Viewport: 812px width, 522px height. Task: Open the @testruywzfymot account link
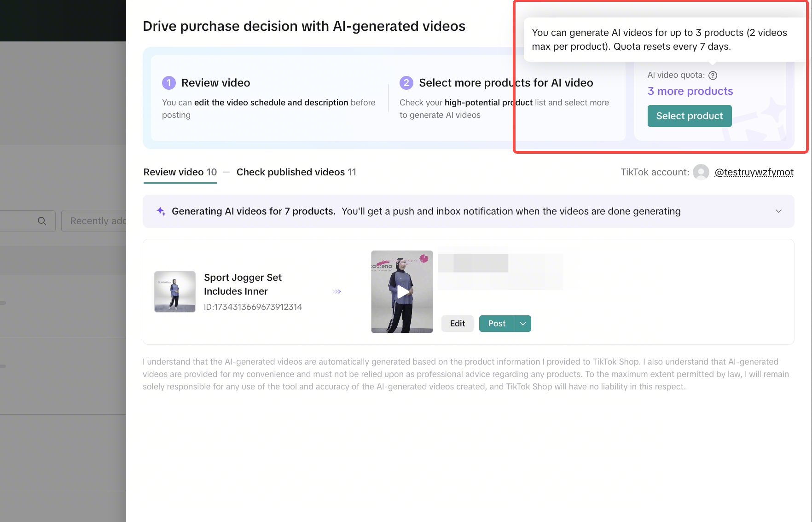tap(754, 172)
